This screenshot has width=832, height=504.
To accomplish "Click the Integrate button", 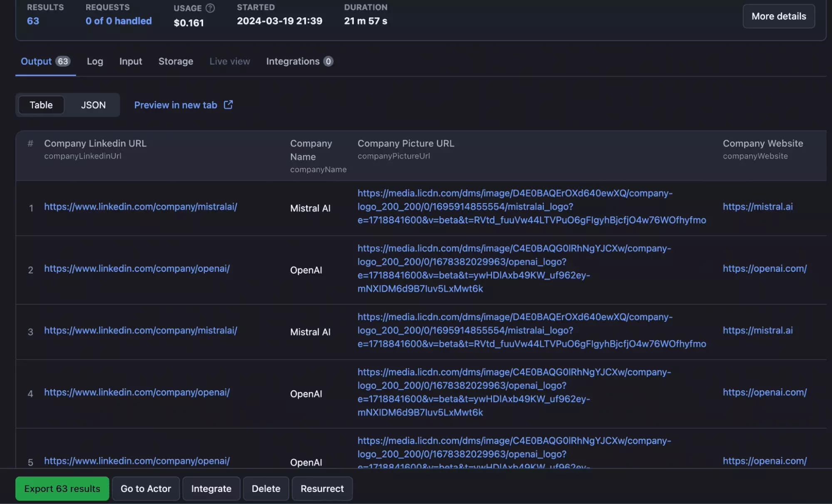I will pos(211,488).
